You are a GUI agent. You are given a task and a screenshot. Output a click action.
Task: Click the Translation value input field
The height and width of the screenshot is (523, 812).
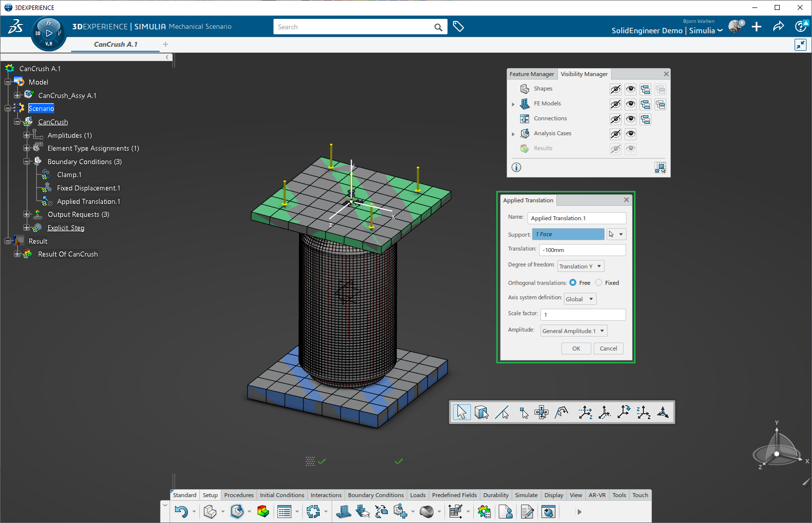(x=582, y=250)
